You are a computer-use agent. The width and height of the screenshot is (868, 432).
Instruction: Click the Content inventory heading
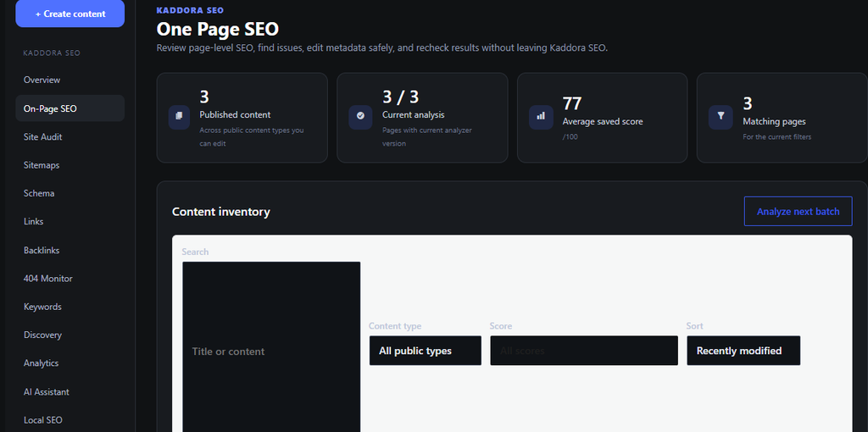pyautogui.click(x=221, y=211)
